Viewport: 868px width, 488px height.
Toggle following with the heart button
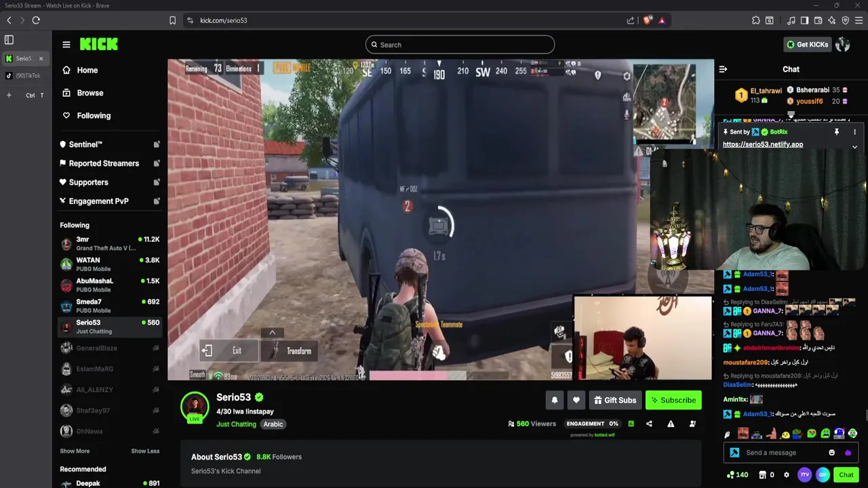576,401
